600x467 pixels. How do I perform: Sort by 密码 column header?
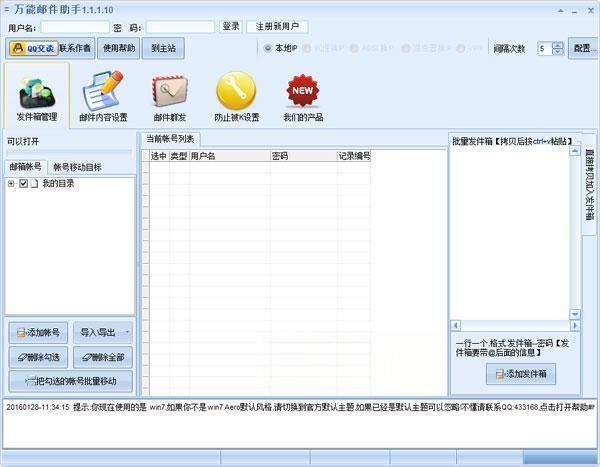304,156
